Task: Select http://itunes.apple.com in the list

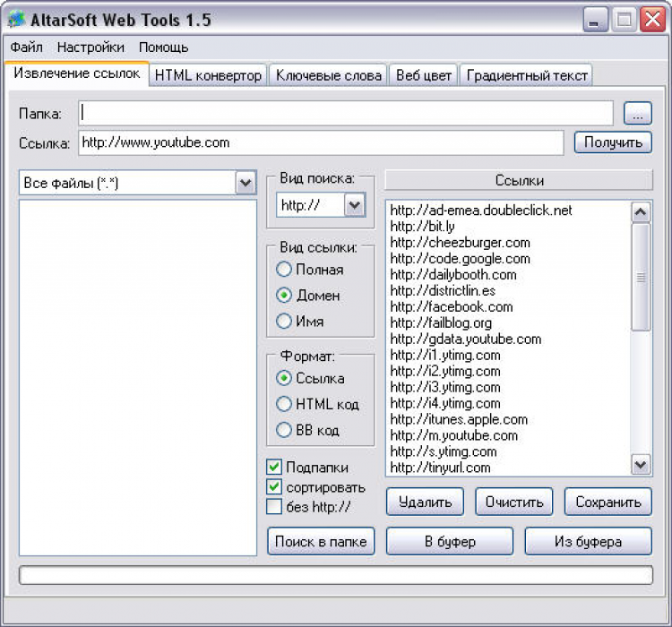Action: click(459, 419)
